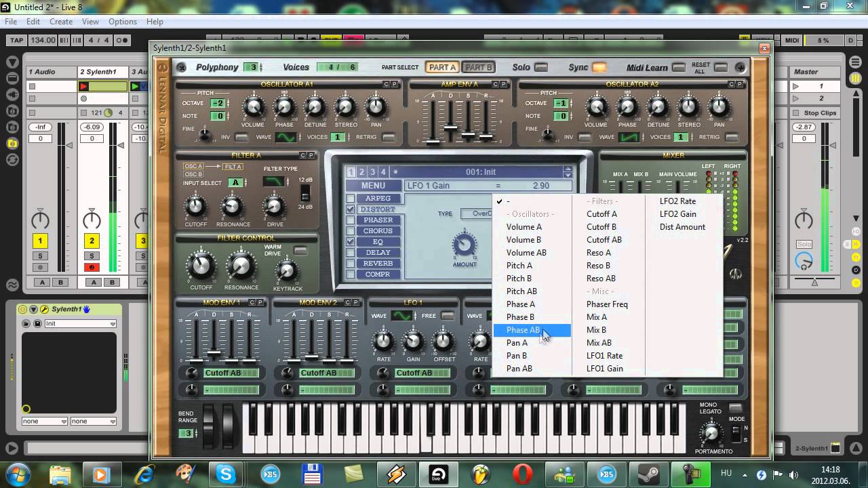
Task: Enable the PHASER effect checkbox
Action: (350, 220)
